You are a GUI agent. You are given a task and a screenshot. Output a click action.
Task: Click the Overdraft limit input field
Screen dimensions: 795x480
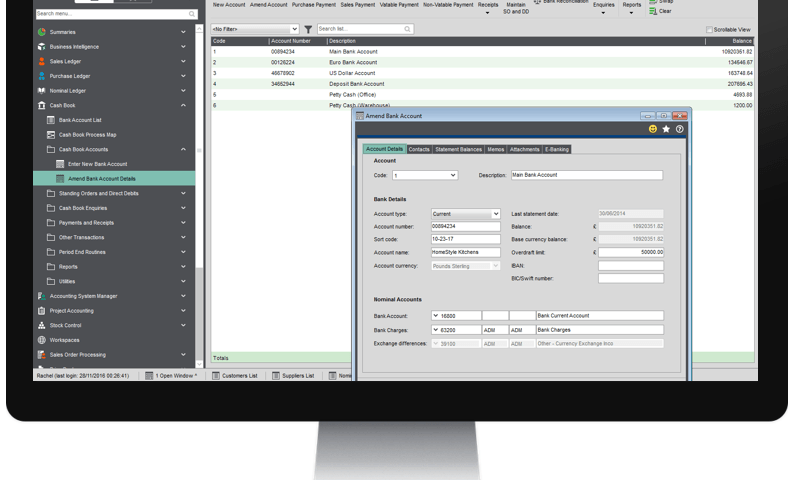tap(631, 252)
